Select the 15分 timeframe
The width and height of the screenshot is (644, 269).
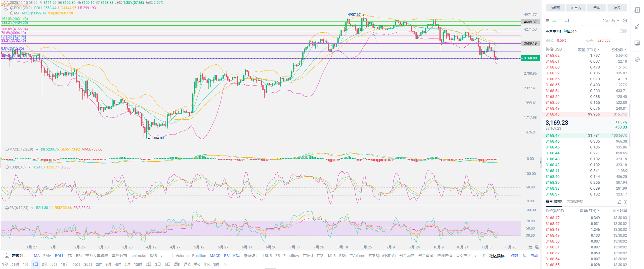click(x=77, y=264)
